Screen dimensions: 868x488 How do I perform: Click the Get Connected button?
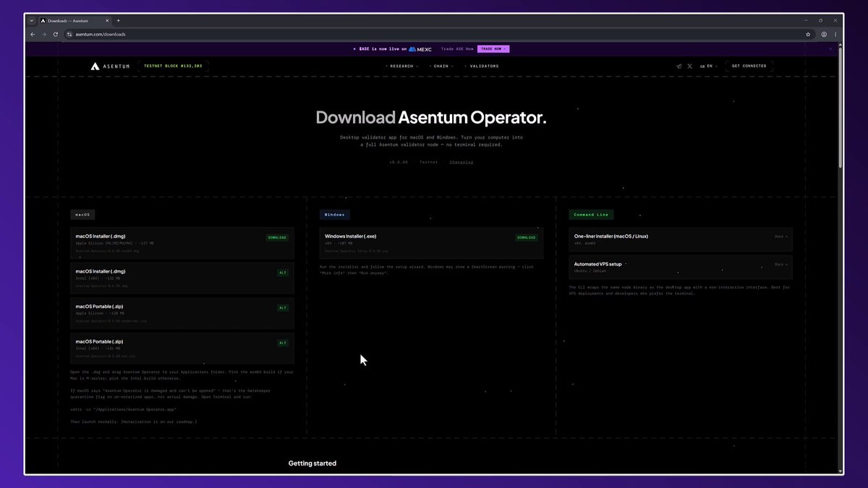[749, 66]
